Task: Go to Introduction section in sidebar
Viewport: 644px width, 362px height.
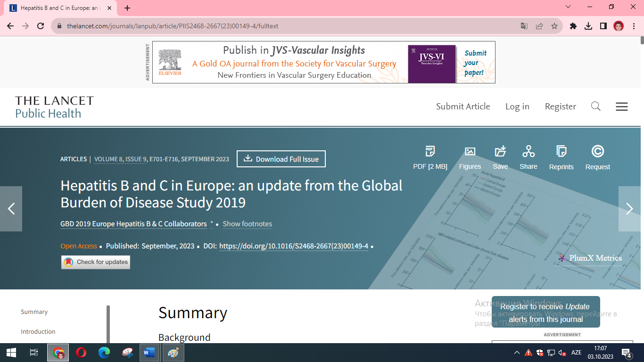Action: [38, 332]
